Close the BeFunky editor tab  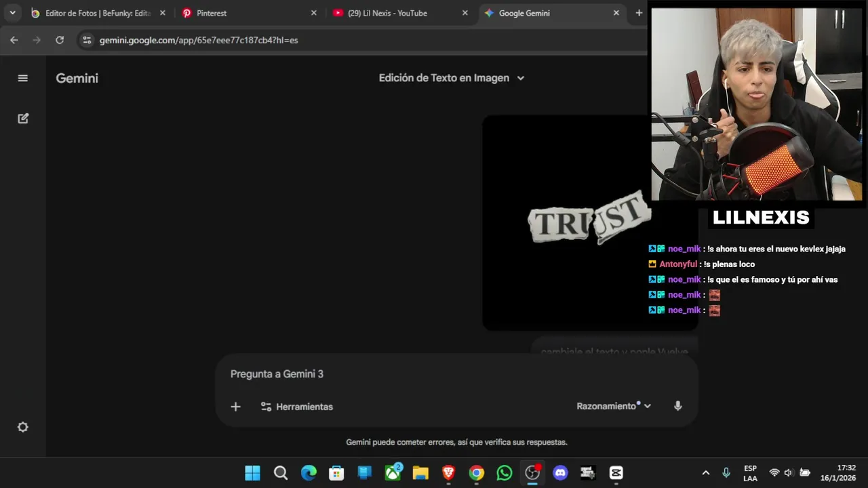pyautogui.click(x=162, y=13)
